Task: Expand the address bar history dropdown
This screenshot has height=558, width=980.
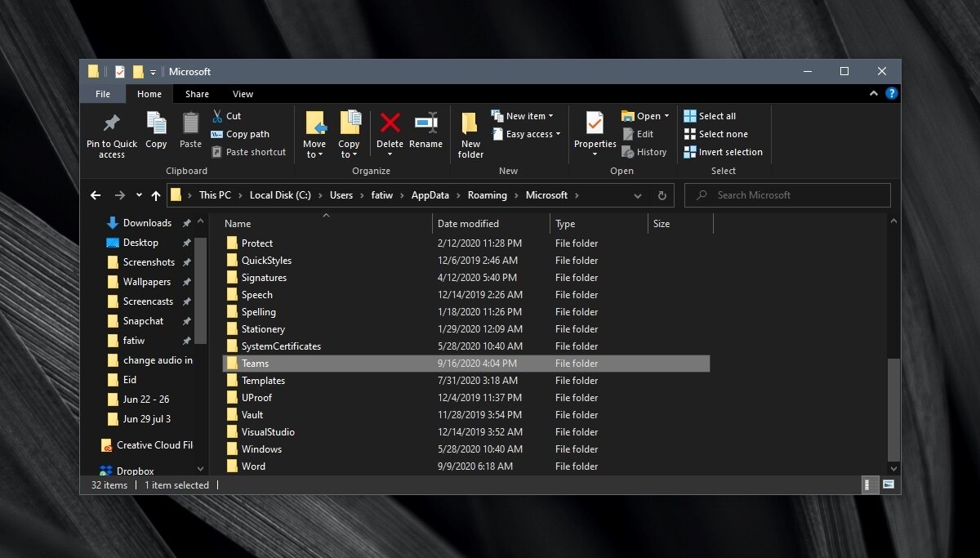Action: 638,195
